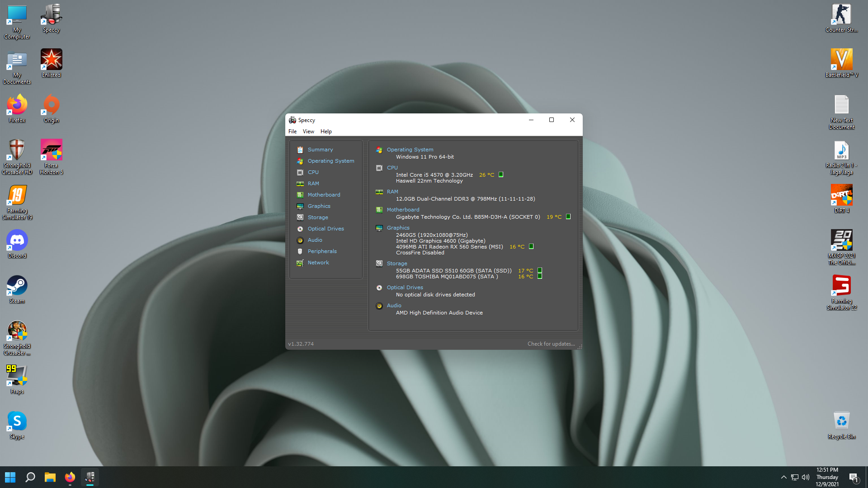Select the Origin desktop icon
Image resolution: width=868 pixels, height=488 pixels.
point(51,108)
